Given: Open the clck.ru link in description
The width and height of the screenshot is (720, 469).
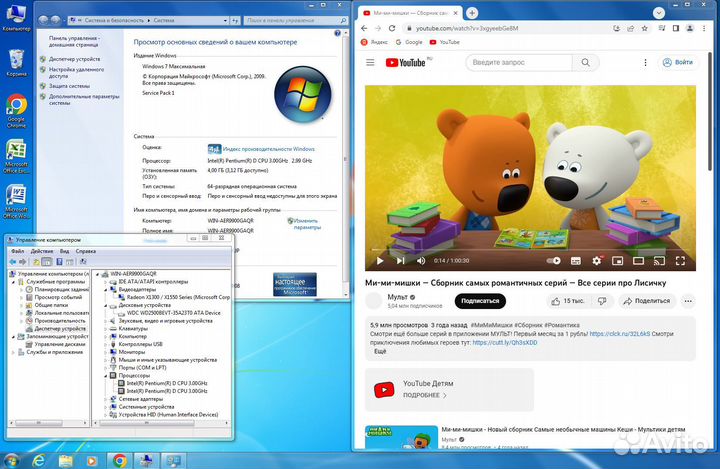Looking at the screenshot, I should (x=619, y=334).
